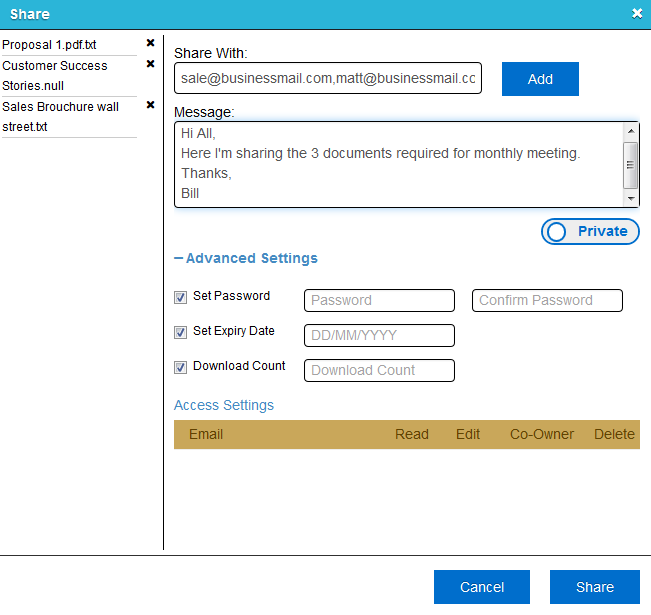Click the message scrollbar down arrow
Screen dimensions: 651x615
tap(631, 198)
